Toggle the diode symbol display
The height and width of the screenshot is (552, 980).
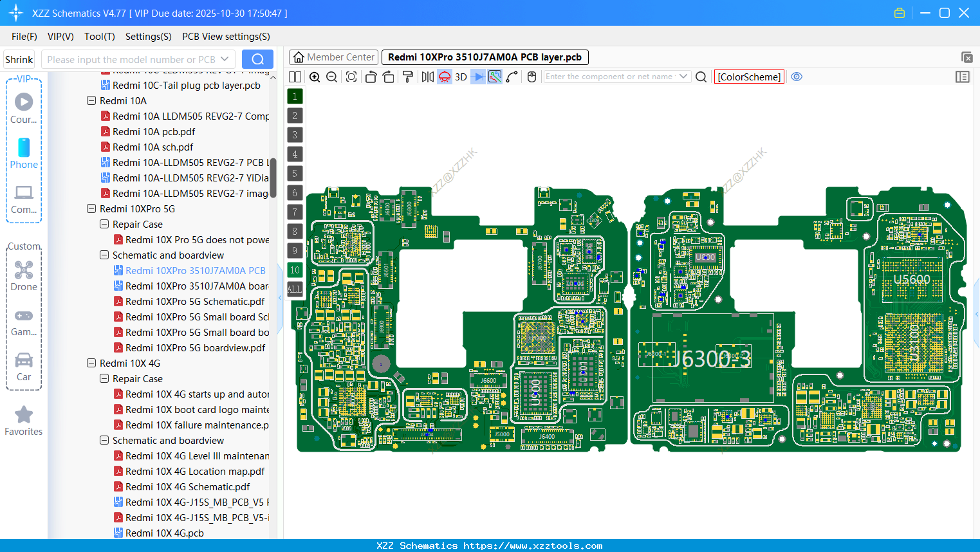[478, 77]
